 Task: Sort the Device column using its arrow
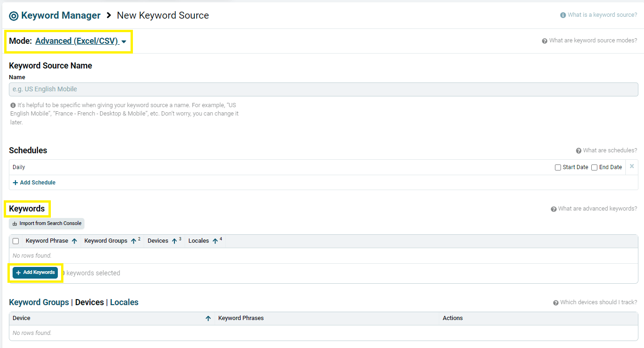point(208,319)
